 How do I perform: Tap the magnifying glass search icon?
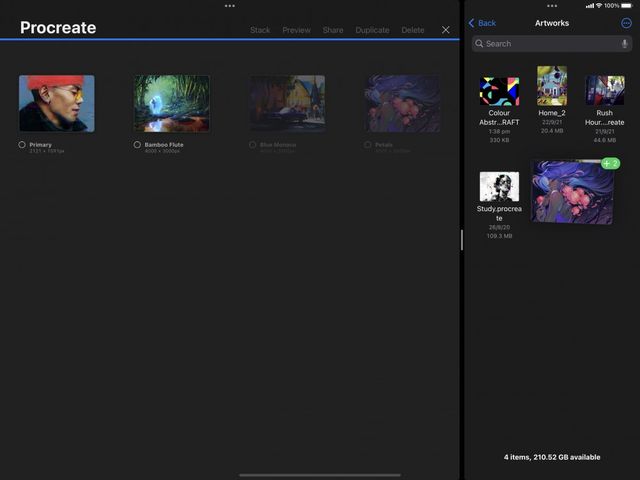coord(479,44)
